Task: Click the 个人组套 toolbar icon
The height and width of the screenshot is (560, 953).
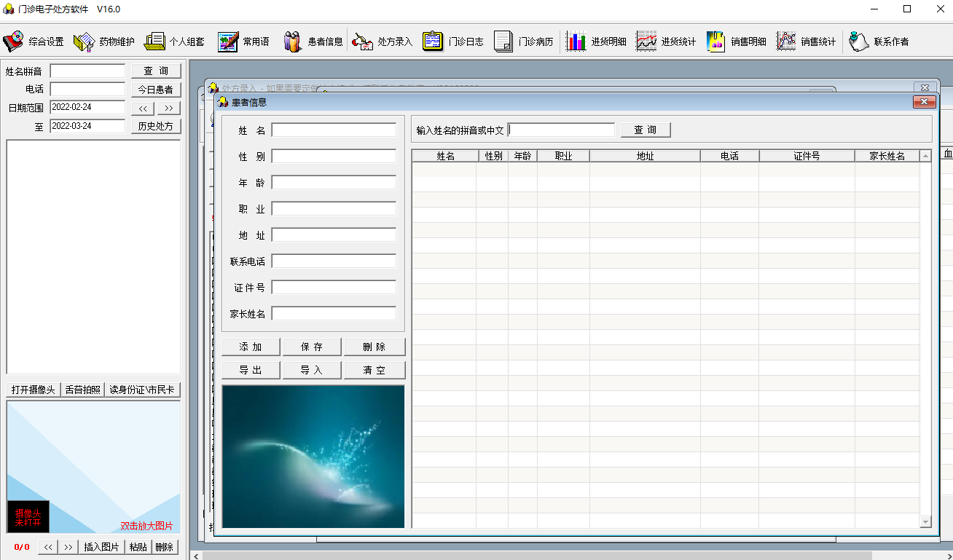Action: 154,42
